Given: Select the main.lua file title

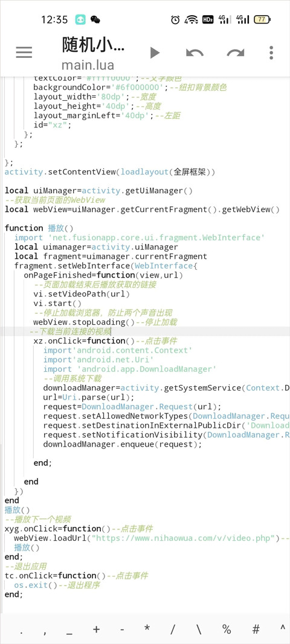Looking at the screenshot, I should pos(88,65).
